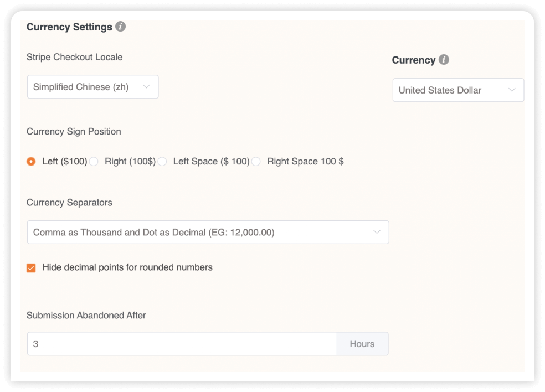This screenshot has height=392, width=545.
Task: Click the Currency Settings info icon
Action: 120,27
